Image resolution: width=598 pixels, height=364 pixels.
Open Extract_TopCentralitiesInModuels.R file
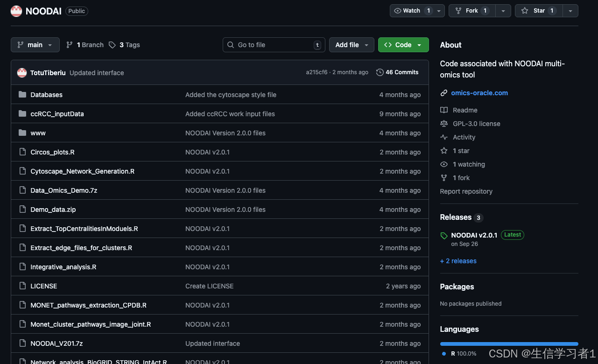(x=84, y=229)
